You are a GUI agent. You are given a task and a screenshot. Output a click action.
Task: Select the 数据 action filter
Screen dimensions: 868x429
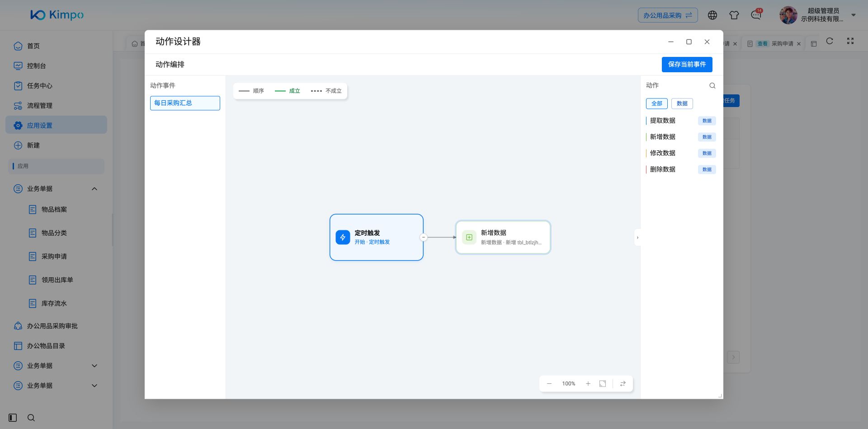point(682,103)
